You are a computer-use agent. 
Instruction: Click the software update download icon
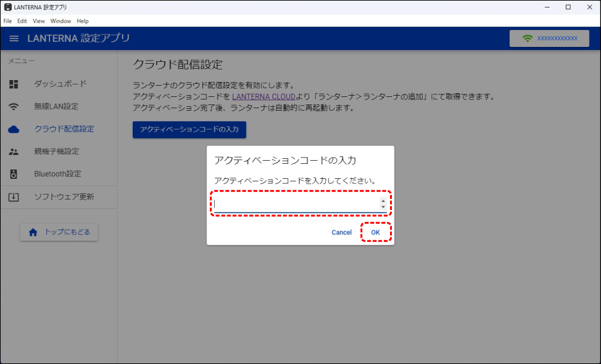(x=14, y=197)
